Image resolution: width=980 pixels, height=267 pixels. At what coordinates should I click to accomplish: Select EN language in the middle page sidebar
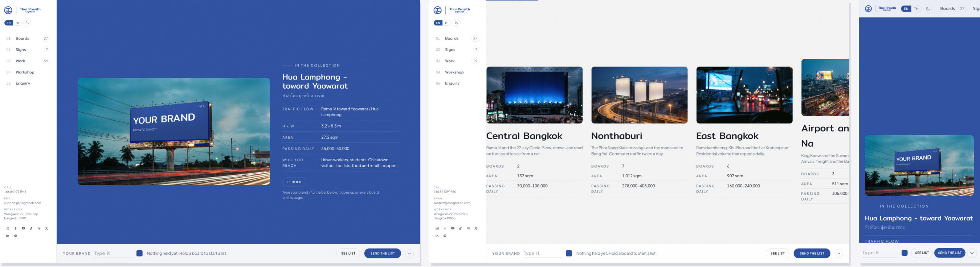pos(438,23)
